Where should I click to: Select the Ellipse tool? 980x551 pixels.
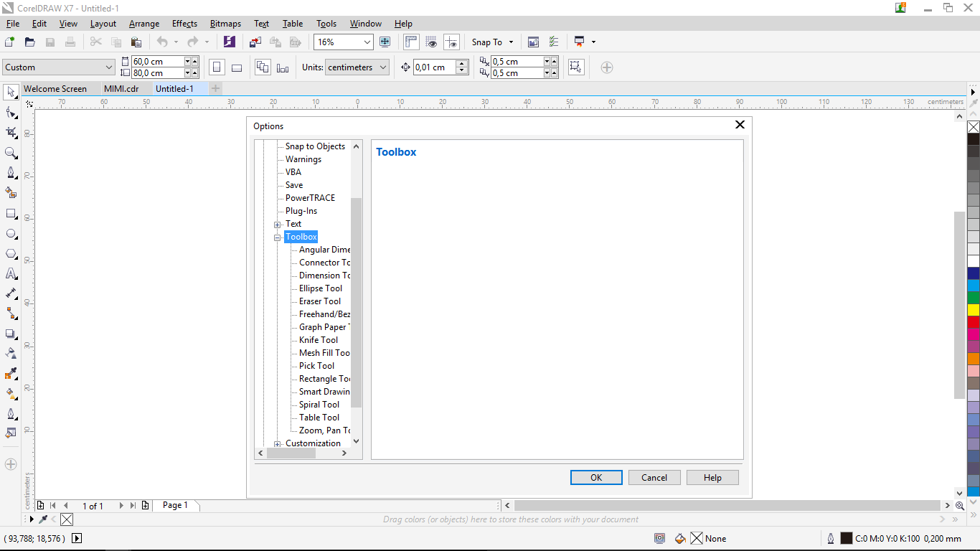pos(11,234)
